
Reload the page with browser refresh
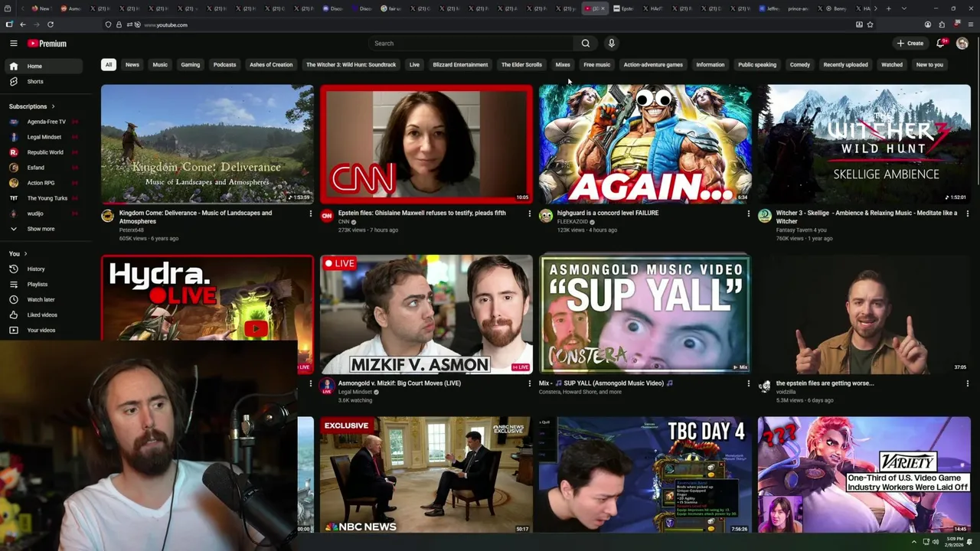[51, 24]
